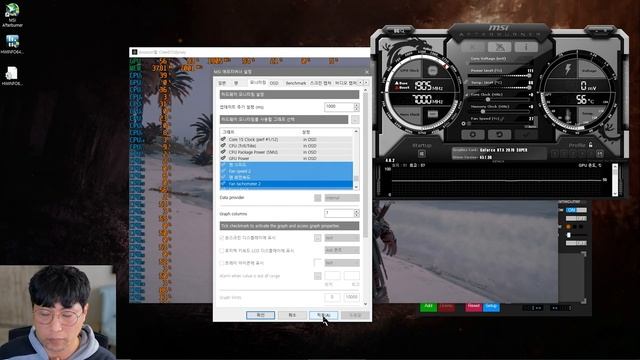Switch to the 팬 settings tab

point(236,83)
